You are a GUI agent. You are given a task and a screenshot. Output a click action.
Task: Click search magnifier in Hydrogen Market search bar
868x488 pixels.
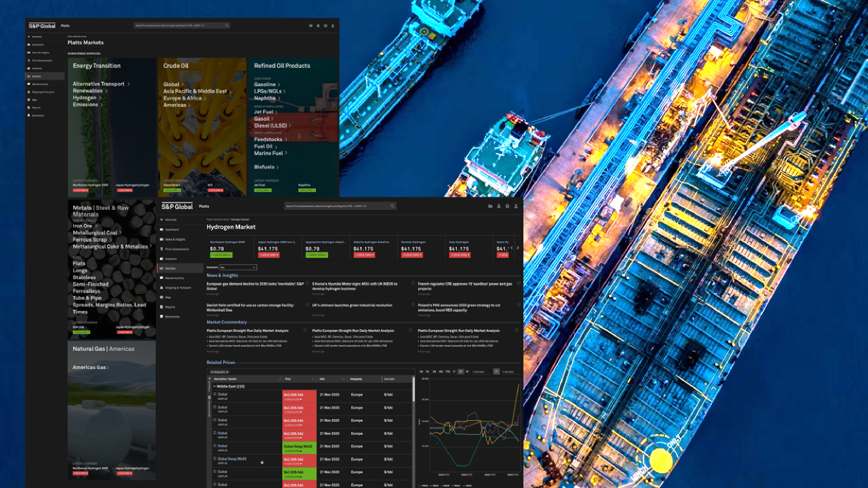[392, 206]
